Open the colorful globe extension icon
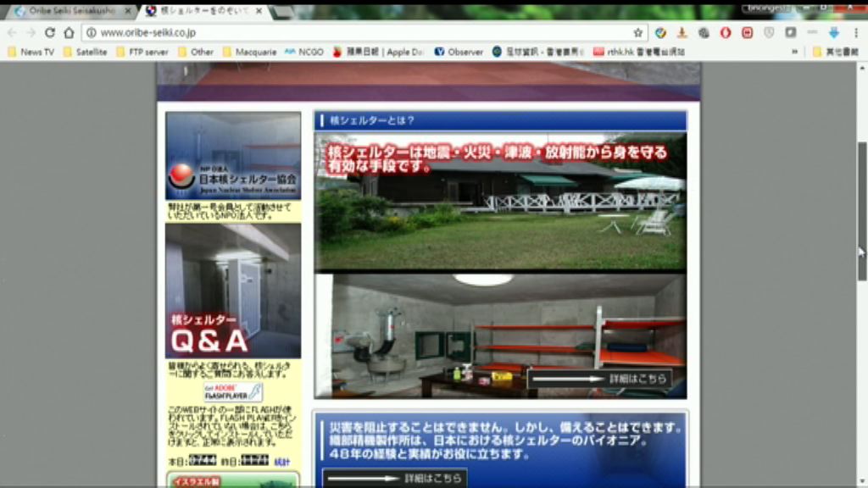The width and height of the screenshot is (868, 488). pyautogui.click(x=659, y=32)
